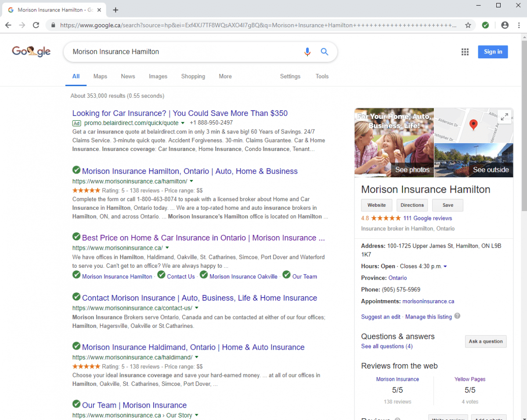This screenshot has height=420, width=527.
Task: Click the Ad badge on the belairdirect result
Action: 77,123
